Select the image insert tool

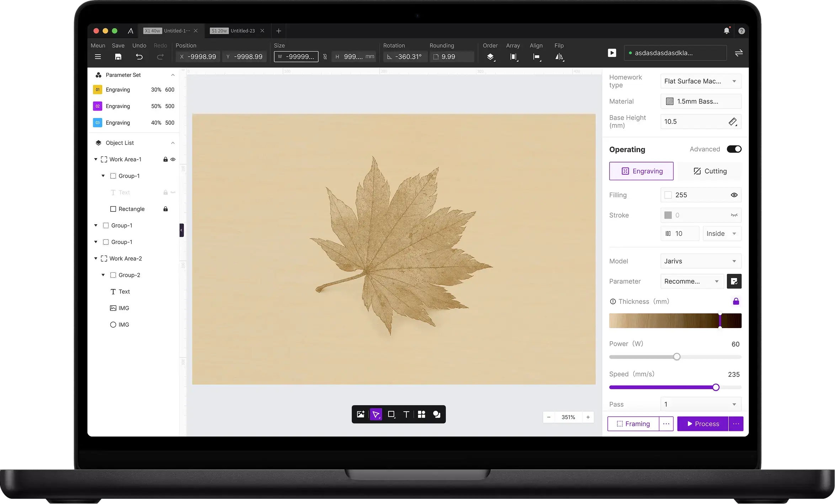pyautogui.click(x=361, y=414)
